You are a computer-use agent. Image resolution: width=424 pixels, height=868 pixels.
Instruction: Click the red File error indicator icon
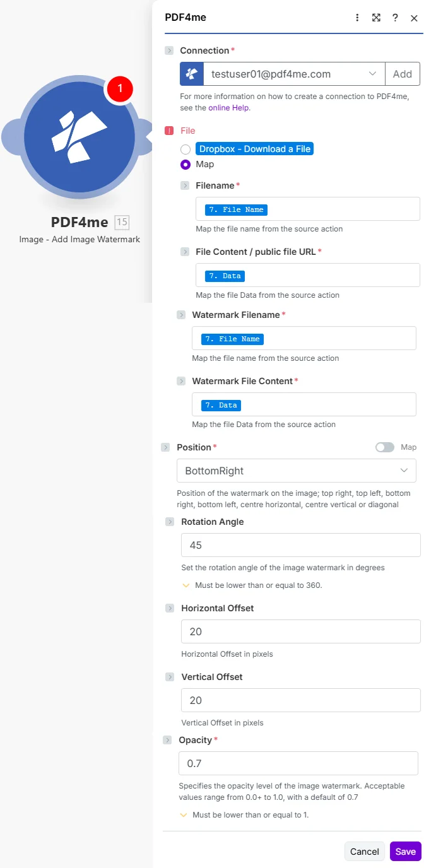[x=169, y=131]
